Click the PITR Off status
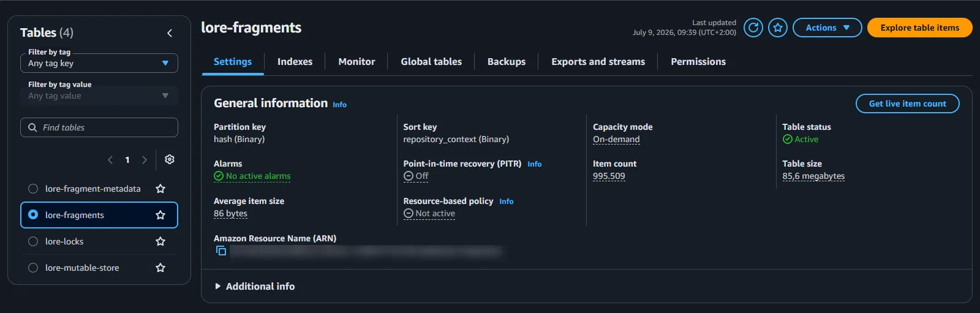The image size is (980, 313). coord(416,176)
